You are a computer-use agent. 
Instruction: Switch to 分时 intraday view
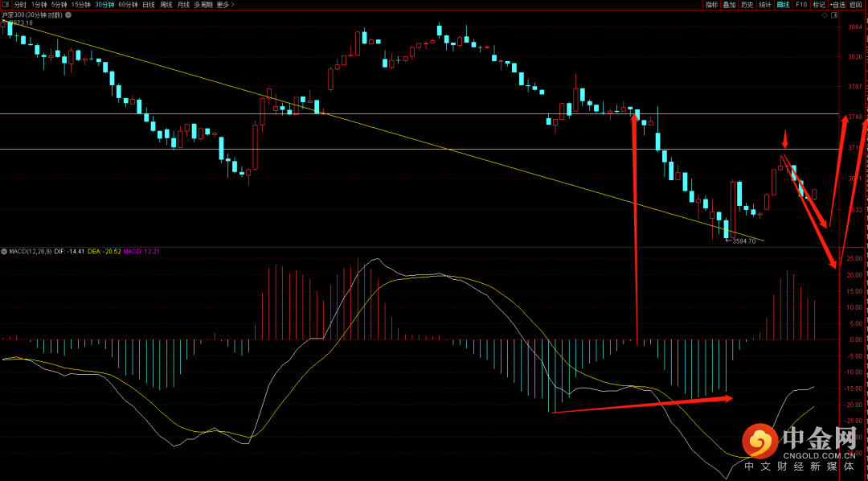pos(20,5)
